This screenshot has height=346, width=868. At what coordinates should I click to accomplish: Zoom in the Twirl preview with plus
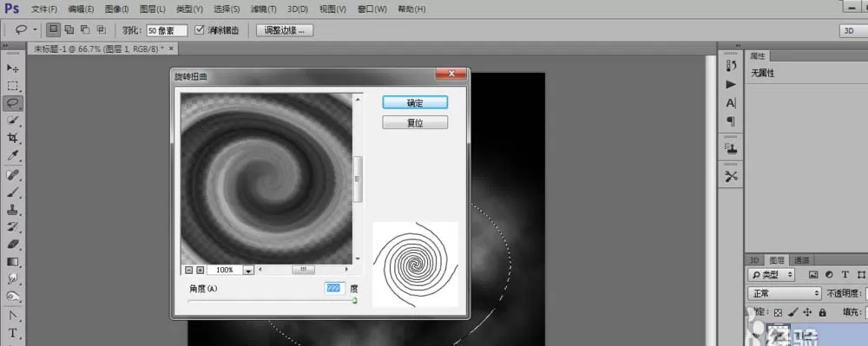(x=200, y=270)
